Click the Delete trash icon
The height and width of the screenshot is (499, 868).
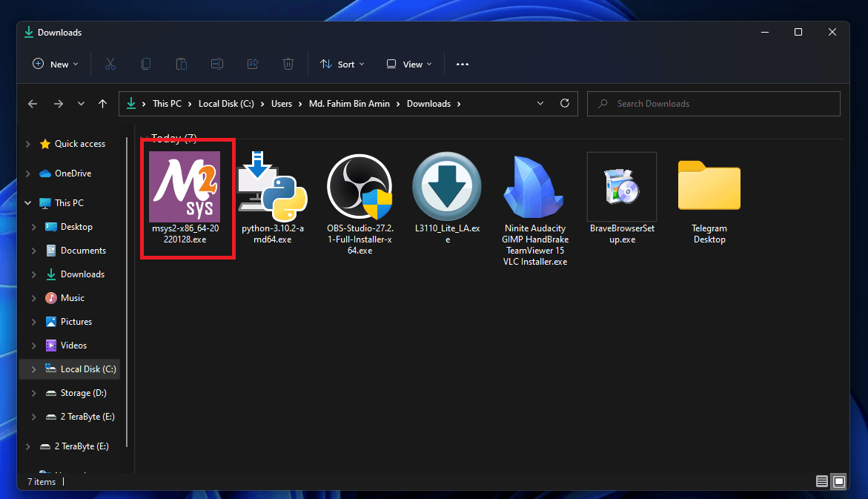288,65
